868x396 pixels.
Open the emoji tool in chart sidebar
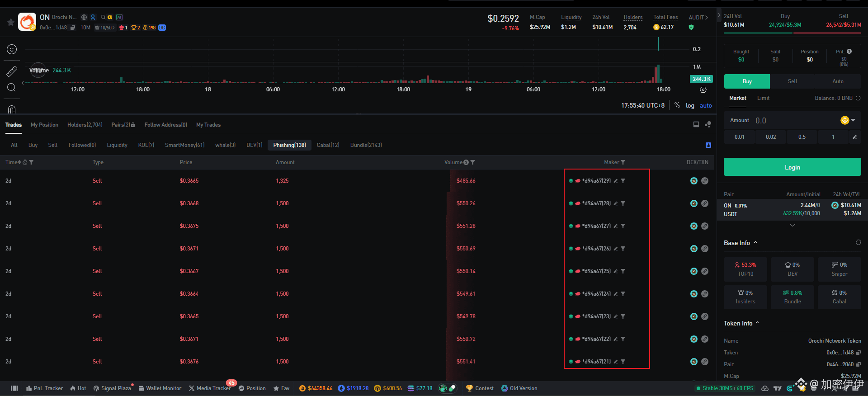(x=12, y=49)
